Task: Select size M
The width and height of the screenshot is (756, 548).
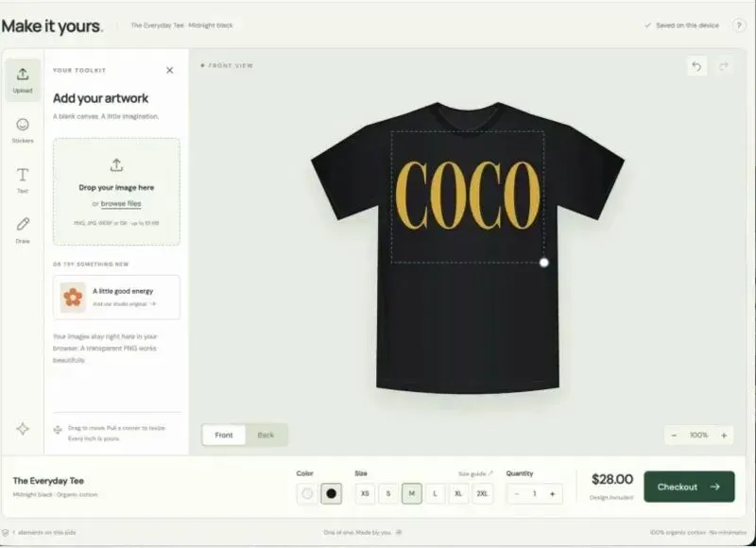Action: click(412, 493)
